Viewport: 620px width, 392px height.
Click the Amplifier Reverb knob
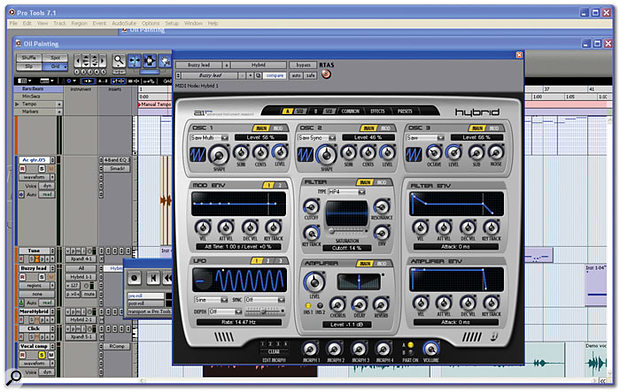[381, 305]
